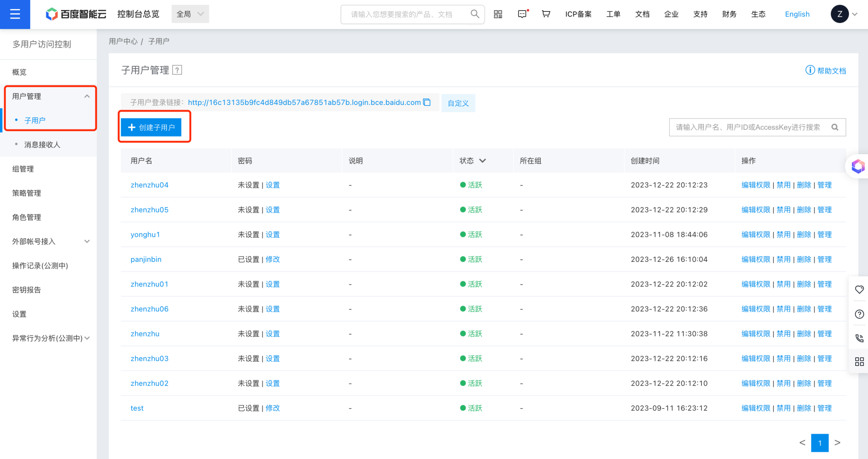Click 文档 in top navigation
This screenshot has width=868, height=459.
642,14
